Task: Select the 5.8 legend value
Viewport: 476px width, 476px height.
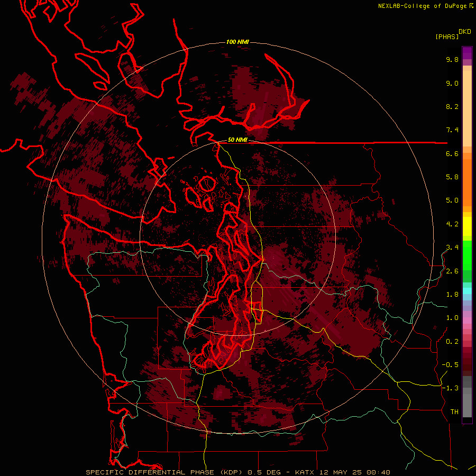Action: 452,177
